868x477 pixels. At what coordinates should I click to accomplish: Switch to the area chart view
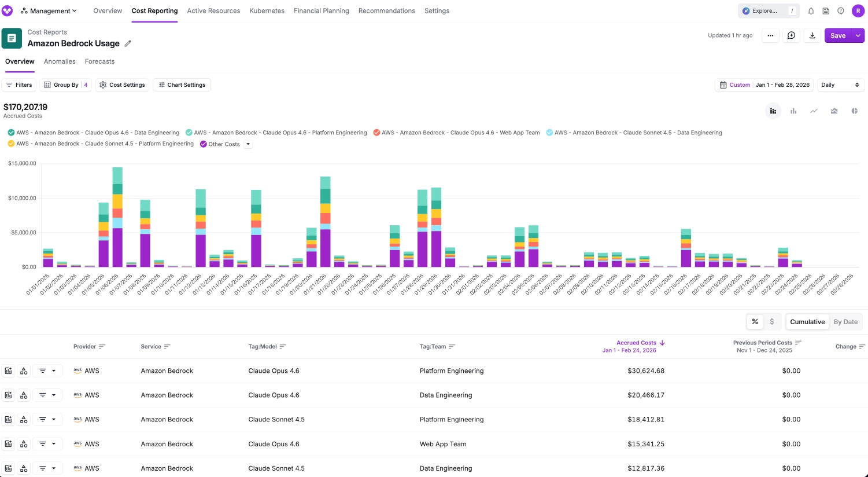click(x=834, y=111)
